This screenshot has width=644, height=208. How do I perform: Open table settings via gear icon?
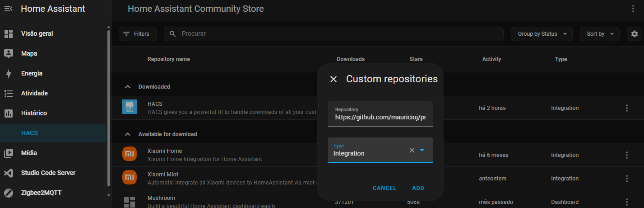635,34
